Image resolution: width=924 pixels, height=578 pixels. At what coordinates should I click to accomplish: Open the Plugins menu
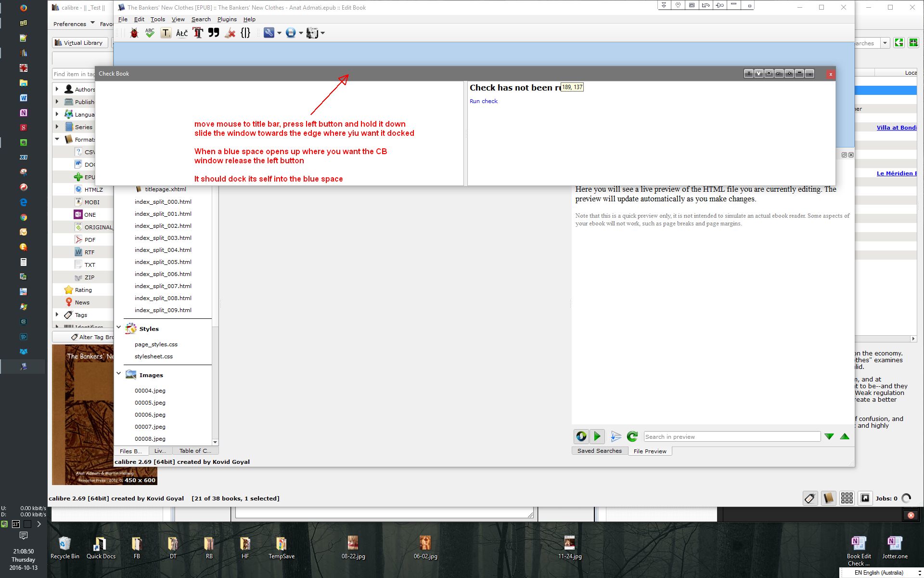tap(227, 19)
